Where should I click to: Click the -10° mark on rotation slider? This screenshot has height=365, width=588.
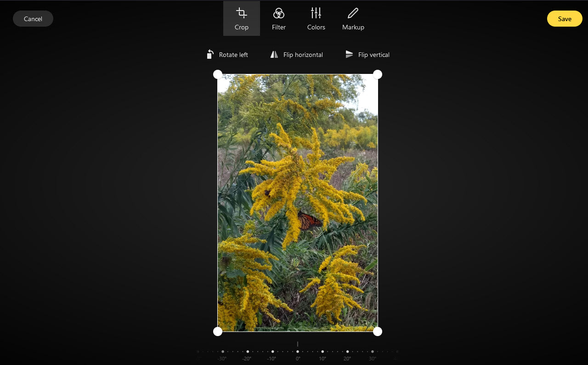pos(272,352)
